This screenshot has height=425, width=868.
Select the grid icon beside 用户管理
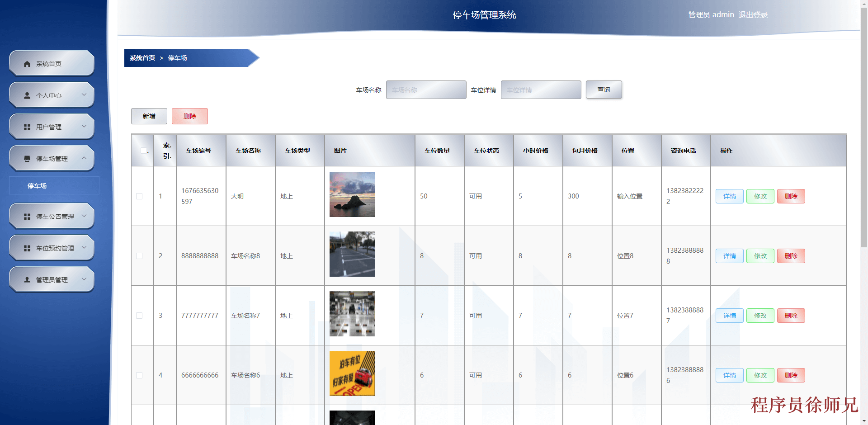click(27, 126)
